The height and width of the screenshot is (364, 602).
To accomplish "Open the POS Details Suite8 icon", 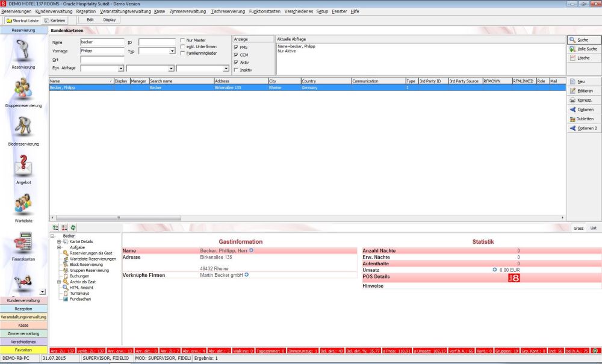I will coord(514,278).
